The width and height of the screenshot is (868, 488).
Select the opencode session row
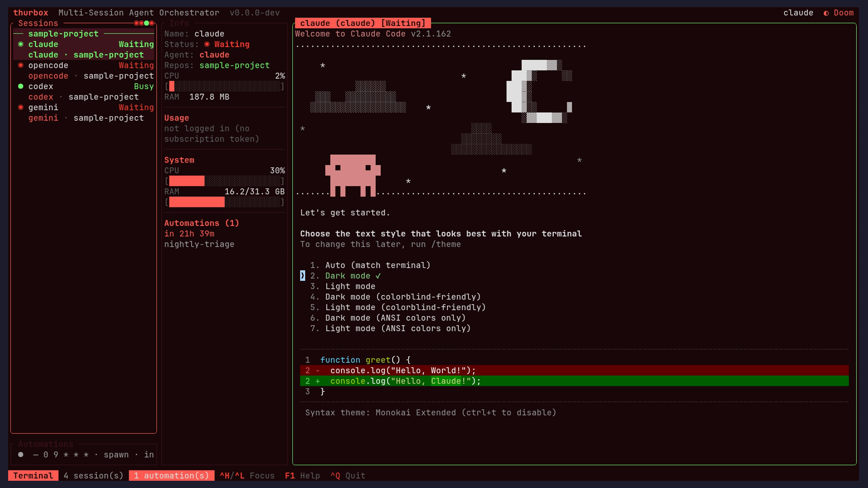[x=84, y=66]
